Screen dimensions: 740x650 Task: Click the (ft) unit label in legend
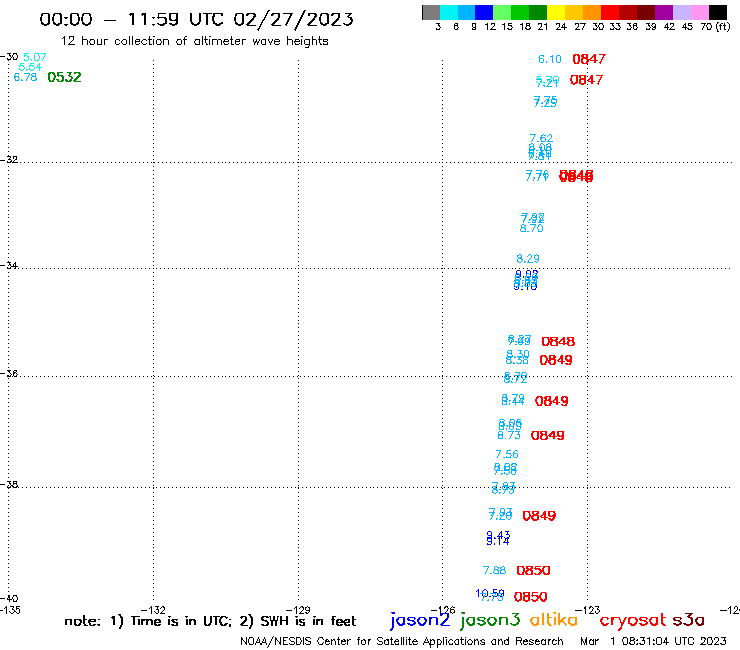(723, 26)
